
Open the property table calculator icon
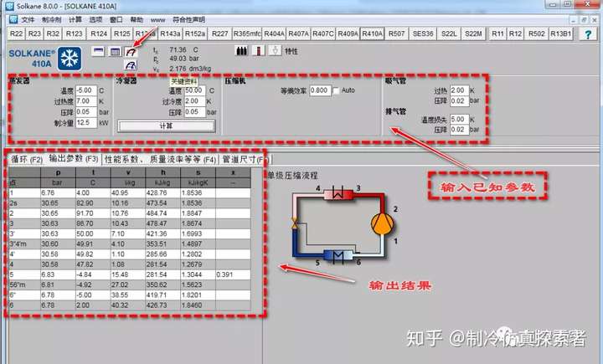coord(115,51)
